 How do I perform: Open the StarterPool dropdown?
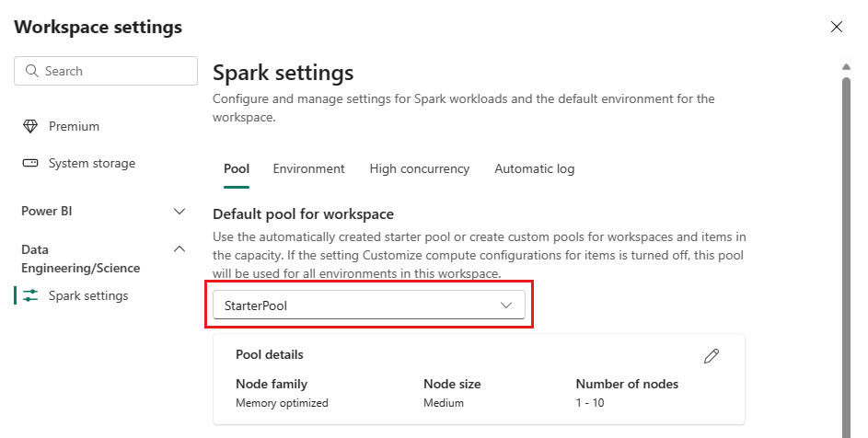[369, 305]
